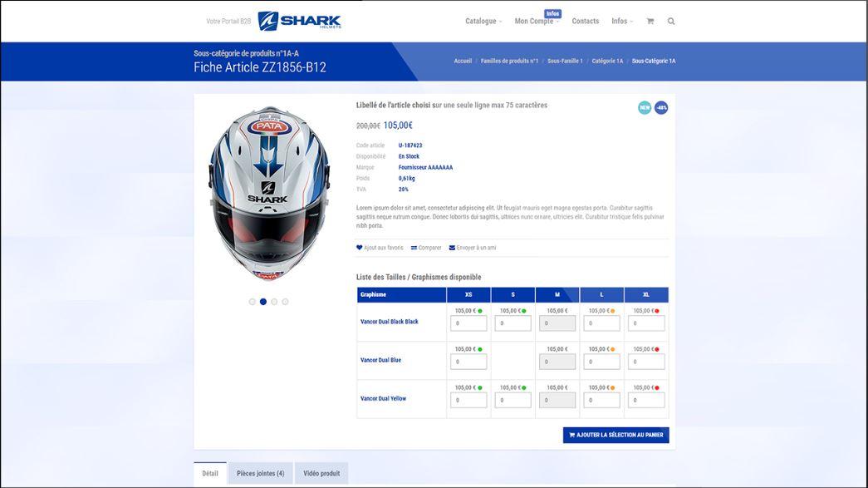The image size is (868, 488).
Task: Navigate to Sous-Famille 1 breadcrumb
Action: point(565,61)
